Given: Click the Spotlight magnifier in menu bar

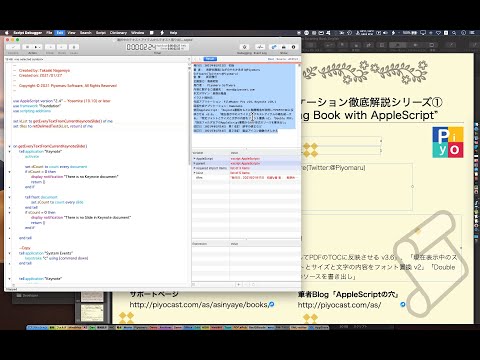Looking at the screenshot, I should click(455, 33).
